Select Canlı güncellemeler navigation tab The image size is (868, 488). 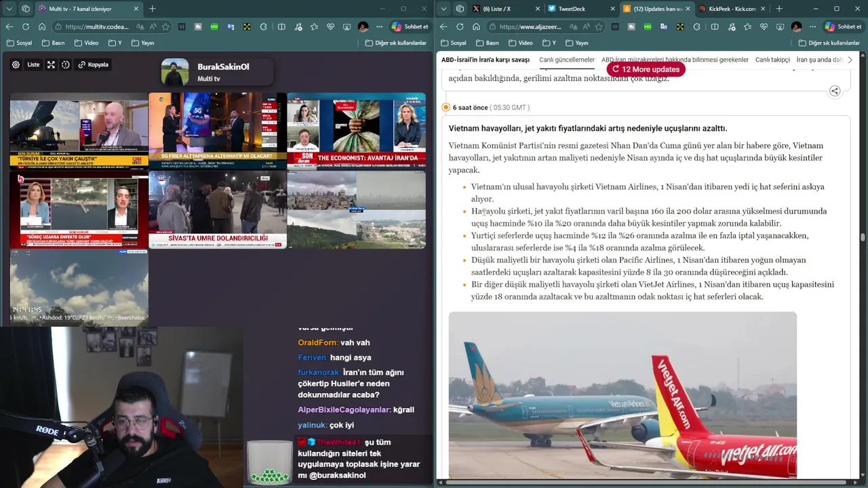coord(567,60)
